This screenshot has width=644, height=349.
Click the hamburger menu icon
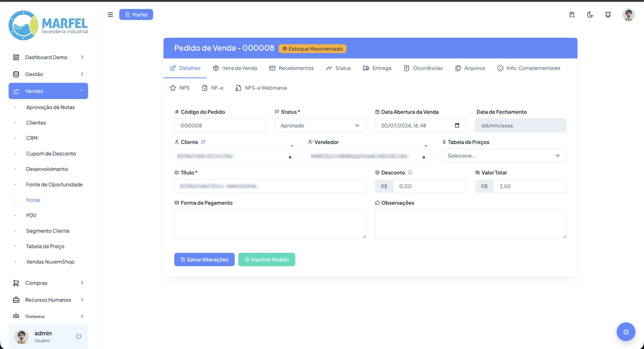point(110,14)
